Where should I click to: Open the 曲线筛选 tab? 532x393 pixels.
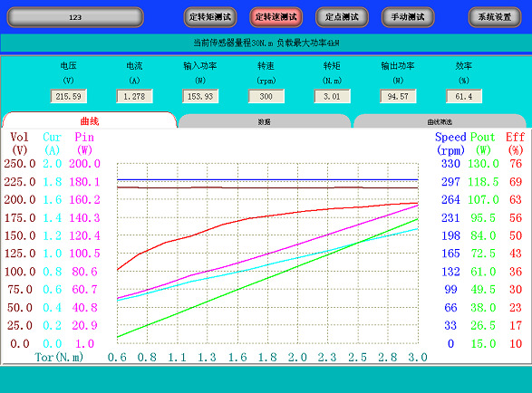tap(440, 121)
